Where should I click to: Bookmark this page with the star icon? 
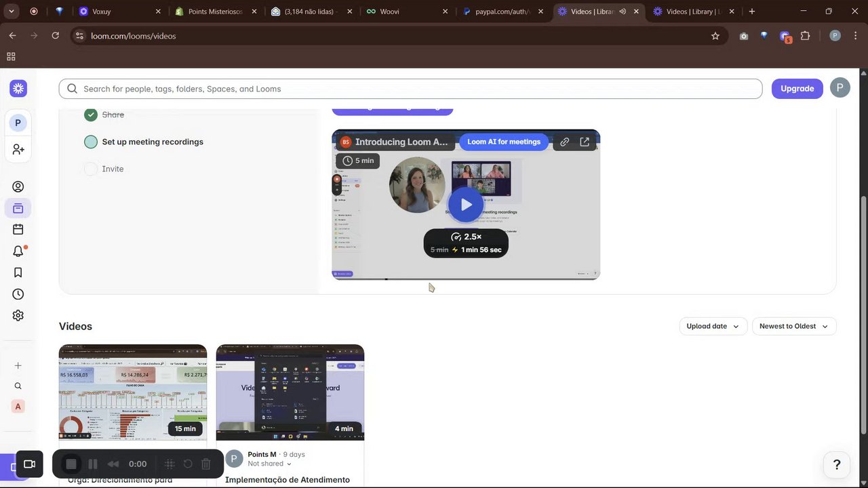coord(715,36)
